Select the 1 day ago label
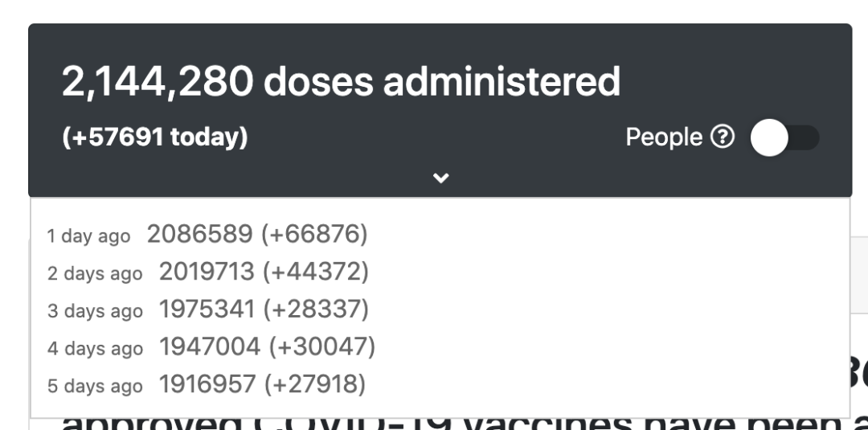Screen dimensions: 868x430 point(88,235)
